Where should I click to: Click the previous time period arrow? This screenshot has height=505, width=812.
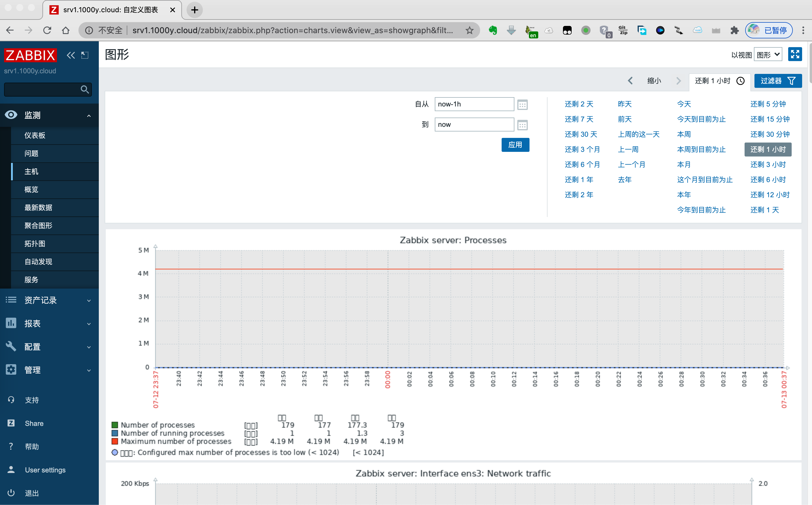point(630,81)
